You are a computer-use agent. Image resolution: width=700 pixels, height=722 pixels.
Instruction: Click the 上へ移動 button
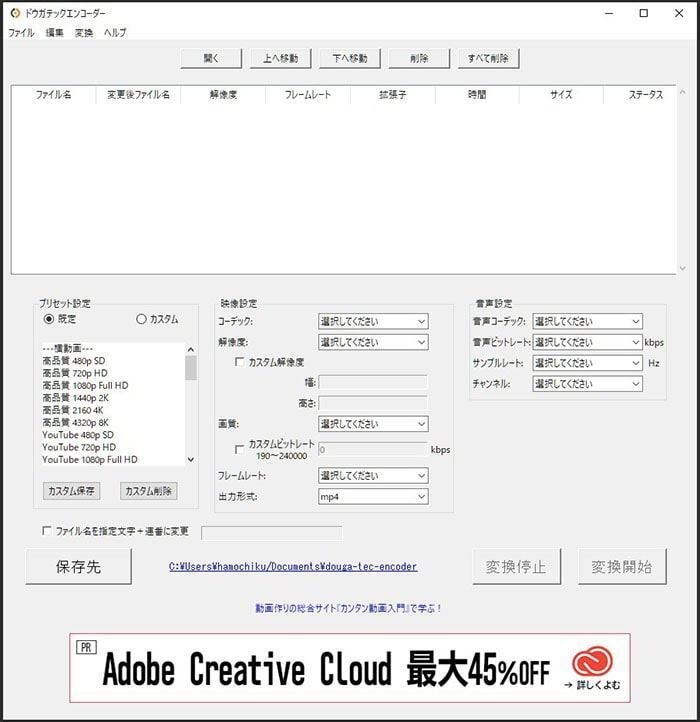[x=280, y=58]
